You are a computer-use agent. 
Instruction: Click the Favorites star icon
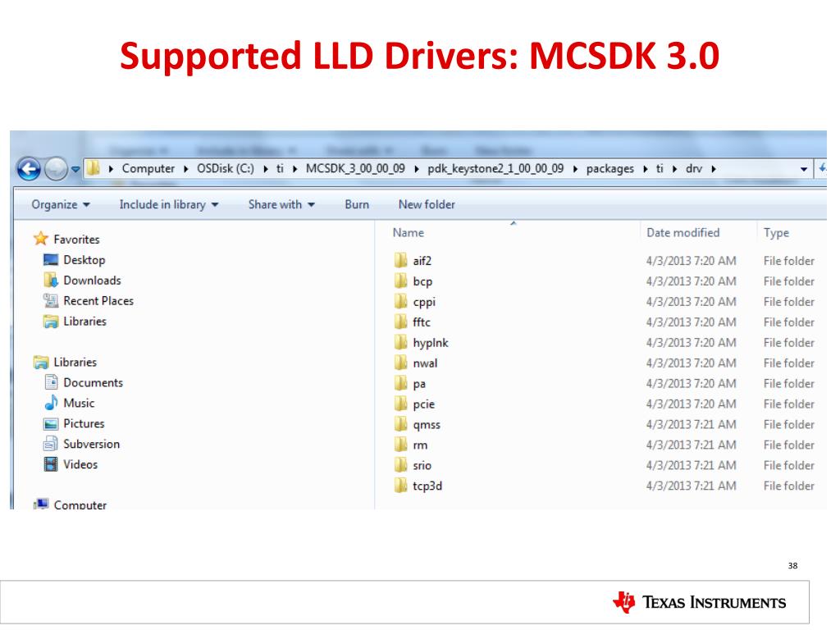[41, 239]
